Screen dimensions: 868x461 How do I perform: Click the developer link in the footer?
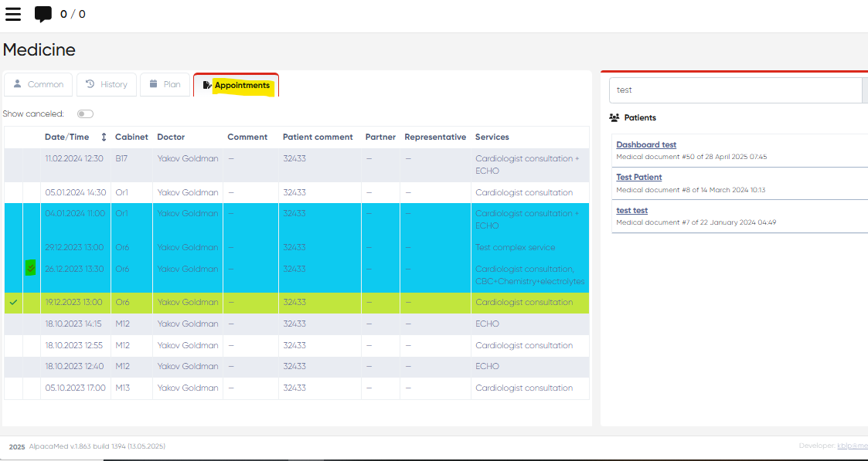[852, 446]
